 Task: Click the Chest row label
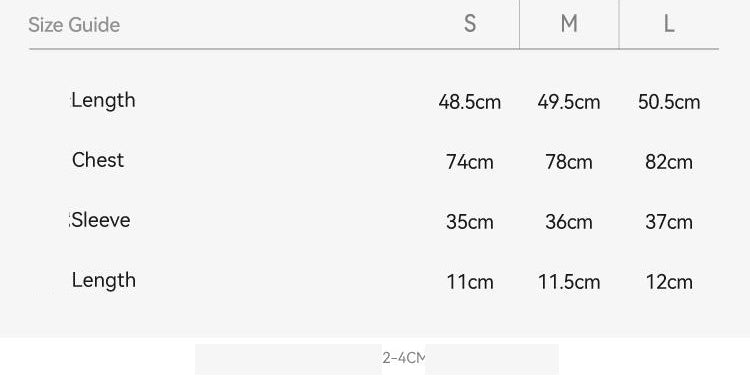[x=98, y=160]
